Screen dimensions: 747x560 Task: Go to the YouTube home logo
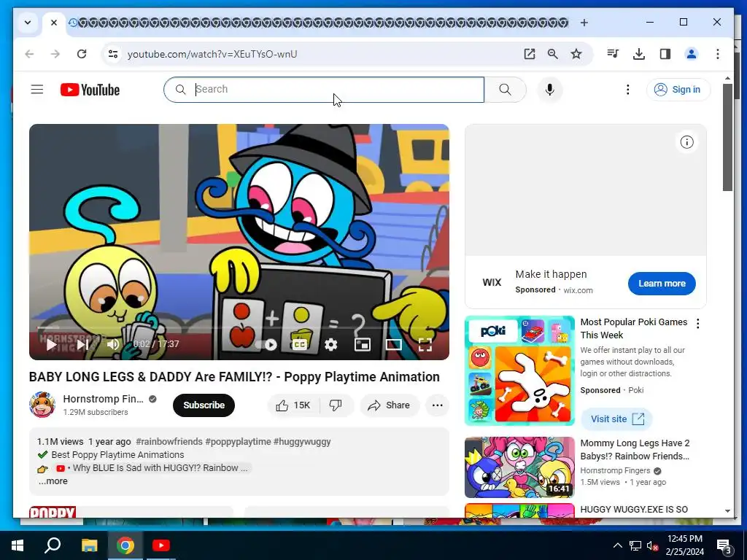tap(90, 90)
